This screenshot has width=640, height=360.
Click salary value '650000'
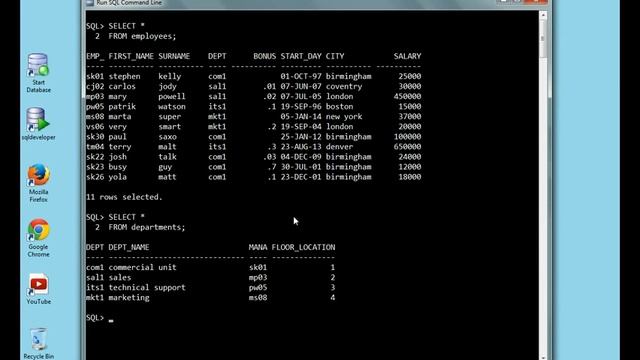(x=407, y=147)
